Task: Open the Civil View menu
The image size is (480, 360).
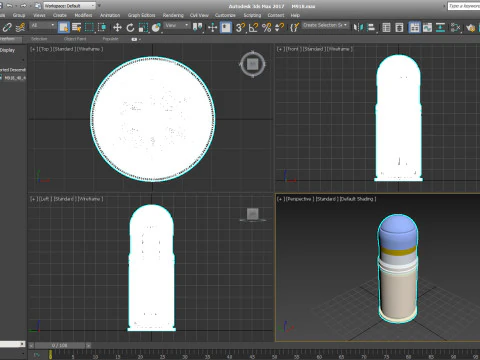Action: pyautogui.click(x=199, y=15)
